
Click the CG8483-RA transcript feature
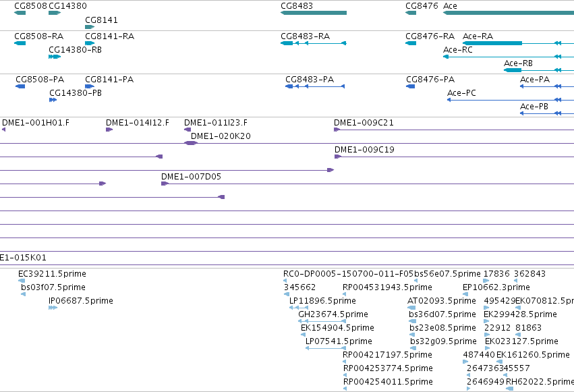tap(314, 43)
